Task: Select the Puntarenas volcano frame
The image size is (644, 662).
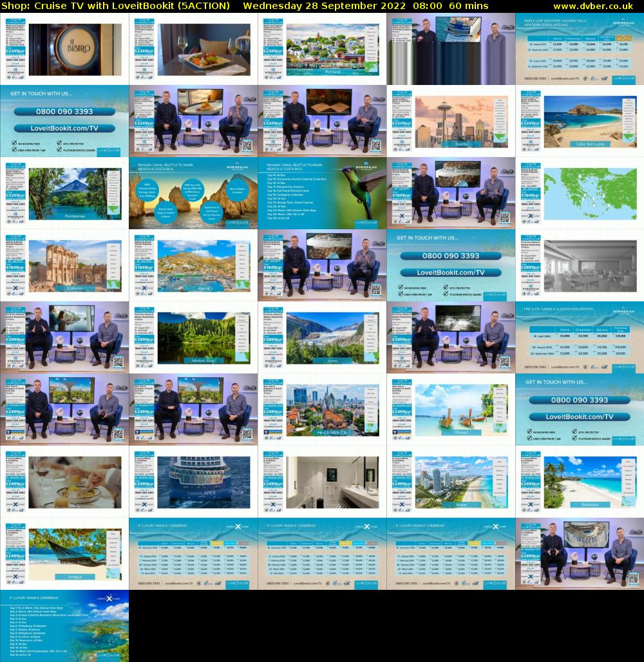Action: (64, 193)
